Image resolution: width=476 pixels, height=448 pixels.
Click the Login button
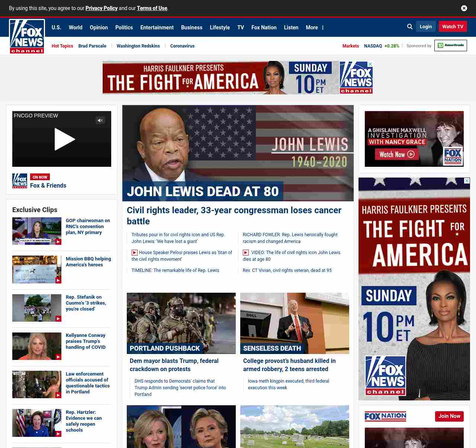coord(425,27)
